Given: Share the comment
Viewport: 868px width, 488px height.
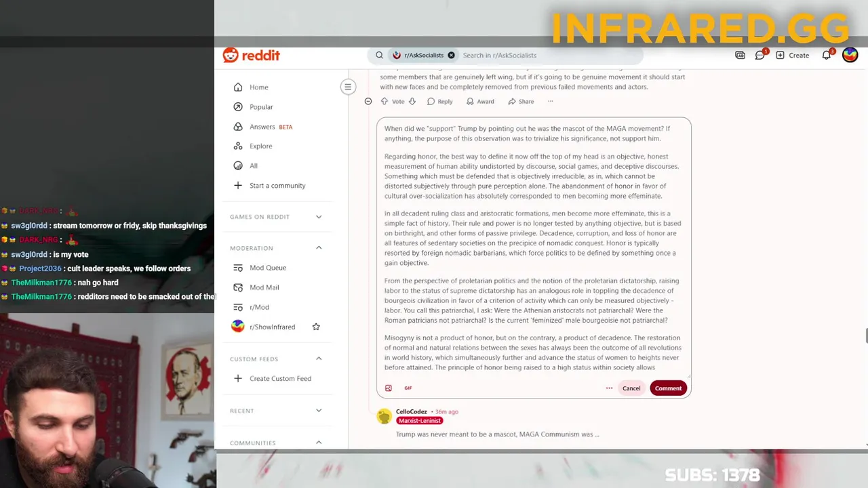Looking at the screenshot, I should [x=521, y=102].
